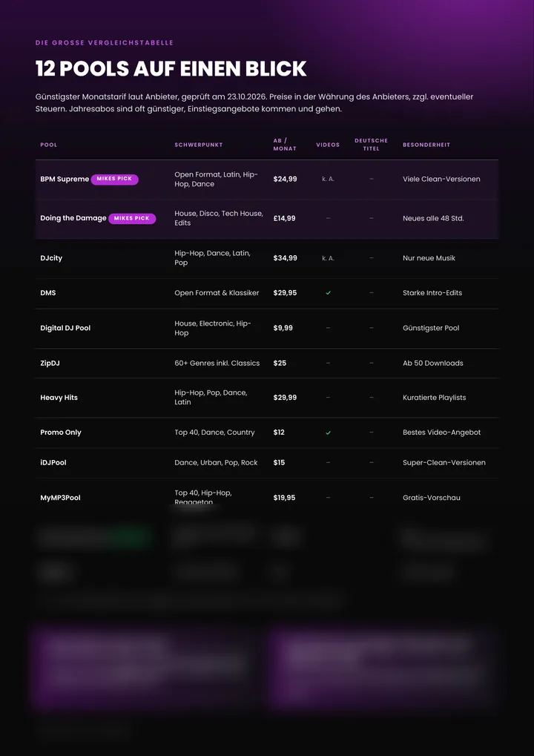
Task: Click the MIKES PICK badge next to BPM Supreme
Action: point(115,179)
